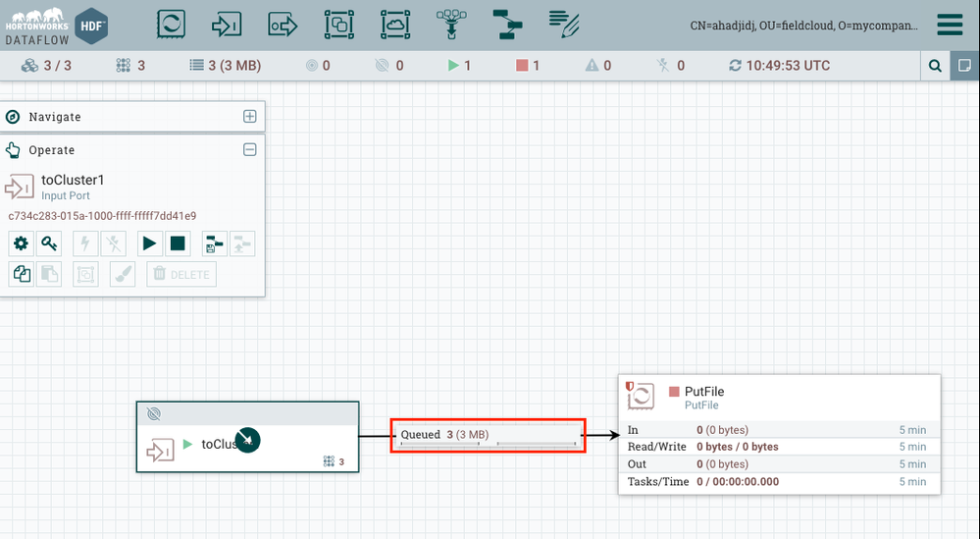The image size is (980, 539).
Task: Click the PutFile In 0 (0 bytes) row
Action: (779, 430)
